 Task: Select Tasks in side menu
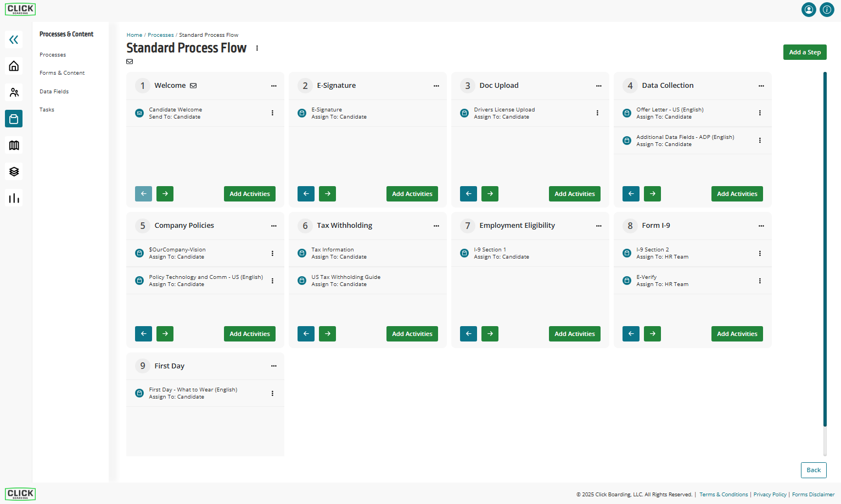tap(47, 110)
